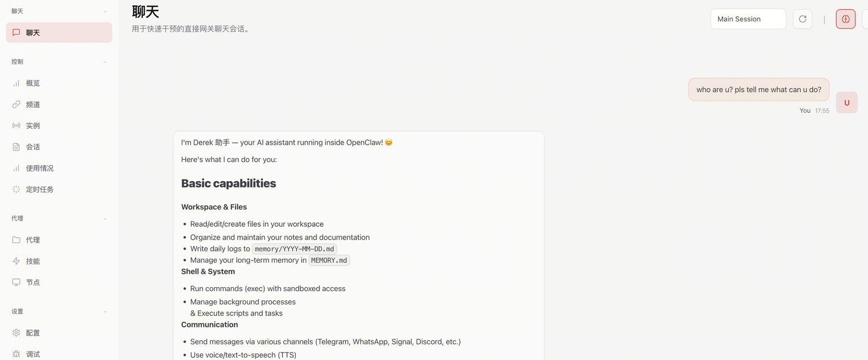Click the refresh icon beside Main Session
This screenshot has width=868, height=360.
point(803,19)
